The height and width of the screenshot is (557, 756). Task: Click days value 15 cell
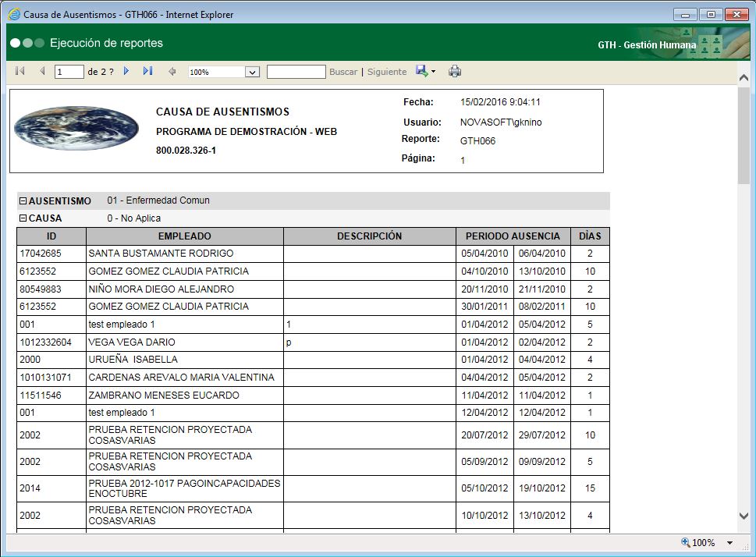(x=590, y=488)
